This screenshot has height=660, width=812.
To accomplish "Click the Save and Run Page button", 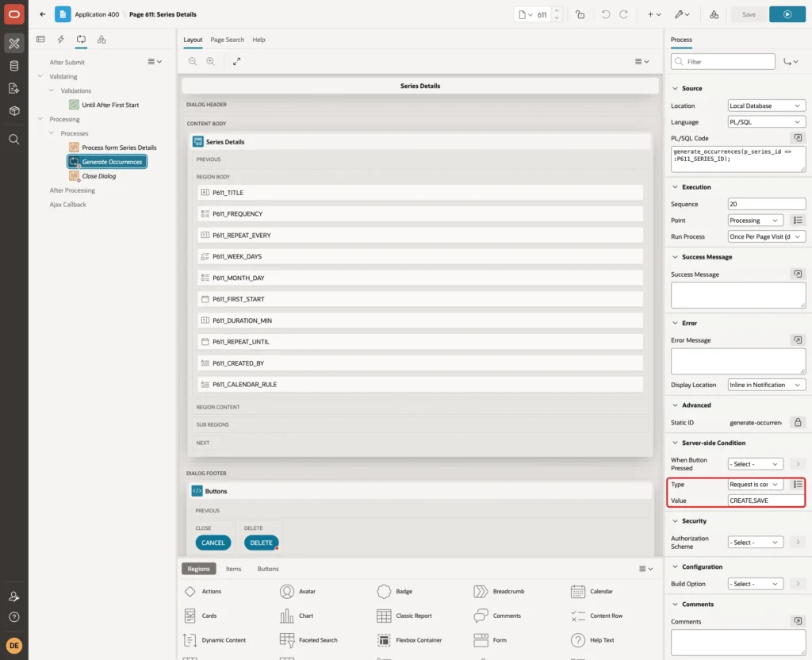I will click(787, 14).
